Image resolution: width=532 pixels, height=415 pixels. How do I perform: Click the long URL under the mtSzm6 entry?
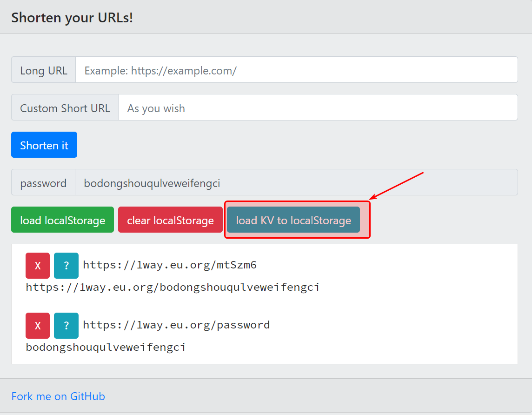tap(173, 287)
